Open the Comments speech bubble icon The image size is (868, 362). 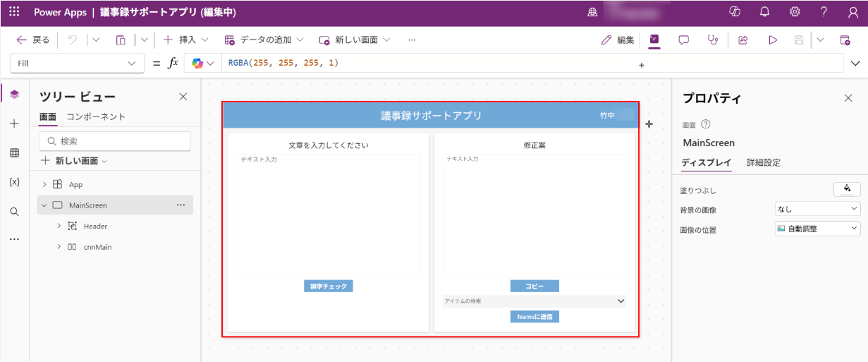click(683, 40)
